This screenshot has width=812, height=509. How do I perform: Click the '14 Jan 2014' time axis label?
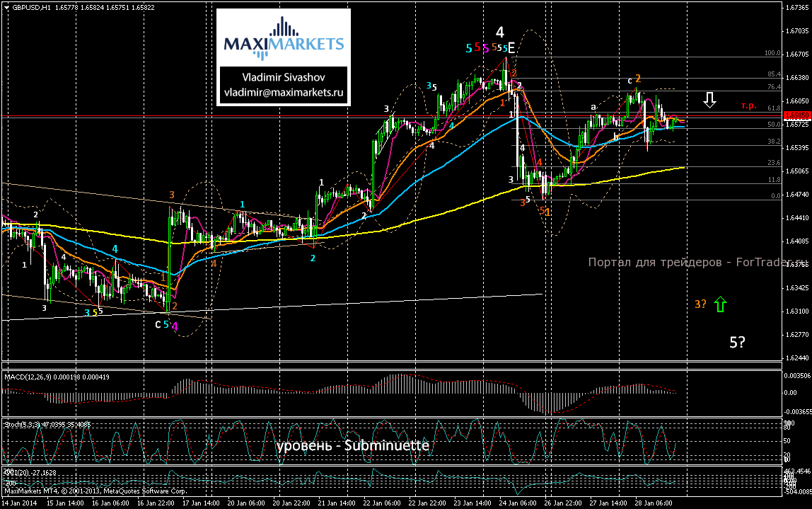[19, 503]
